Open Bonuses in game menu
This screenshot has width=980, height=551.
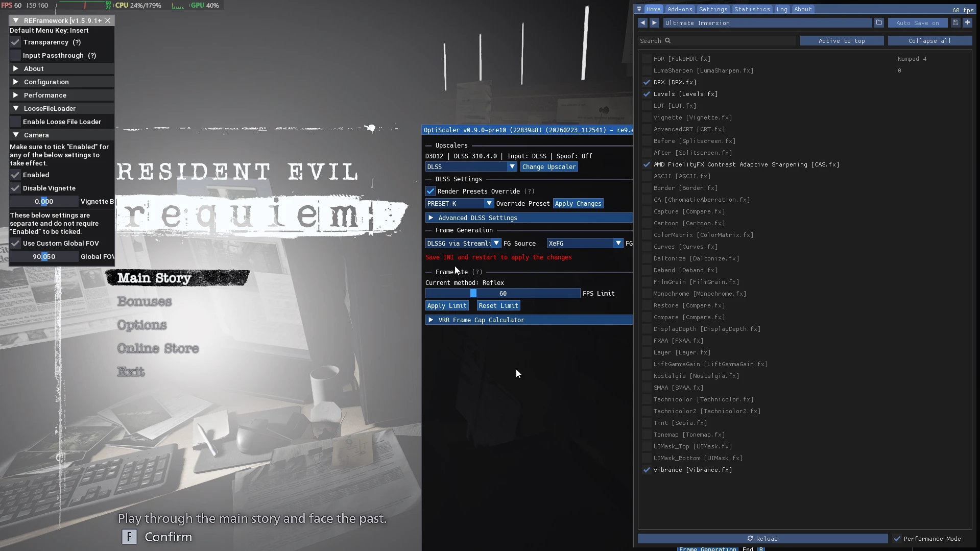point(145,301)
